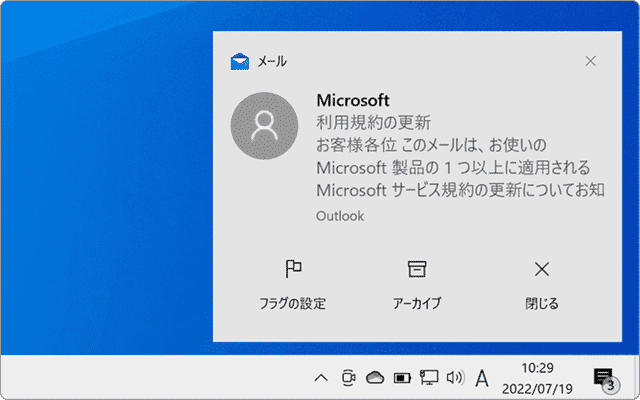Choose the アーカイブ button label
This screenshot has height=400, width=640.
tap(417, 303)
